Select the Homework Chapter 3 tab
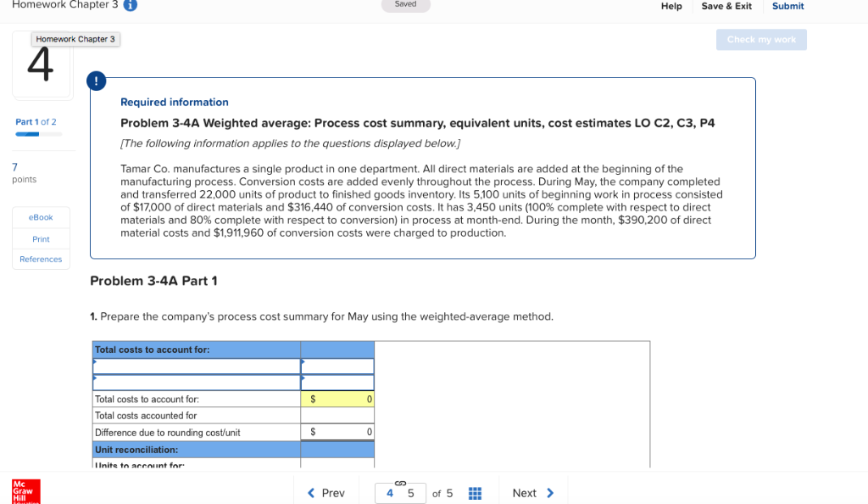Screen dimensions: 868x504 75,39
